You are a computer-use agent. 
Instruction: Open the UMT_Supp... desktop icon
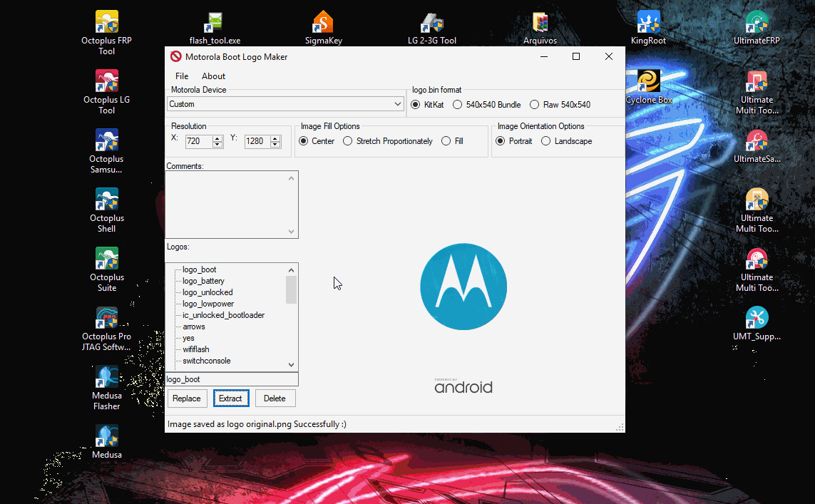[x=757, y=324]
